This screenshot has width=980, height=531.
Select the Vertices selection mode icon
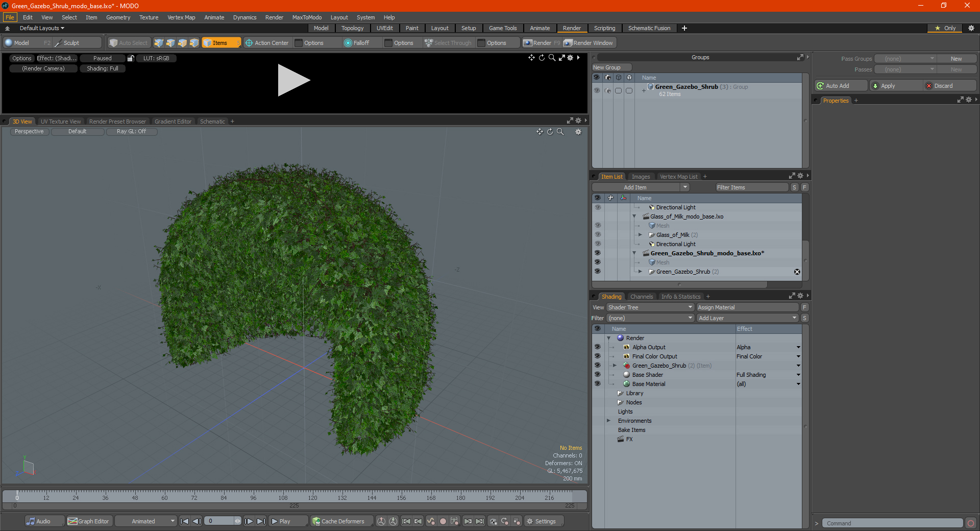tap(159, 43)
